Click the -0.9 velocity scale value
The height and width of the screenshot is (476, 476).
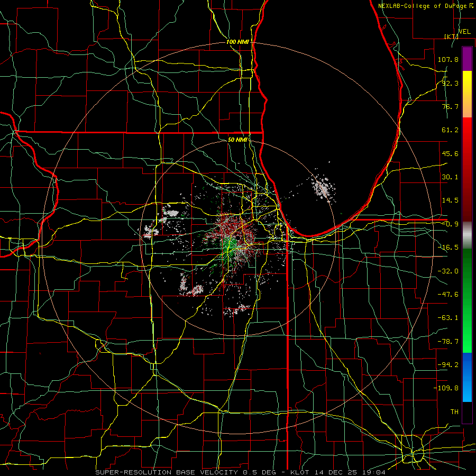pos(450,224)
